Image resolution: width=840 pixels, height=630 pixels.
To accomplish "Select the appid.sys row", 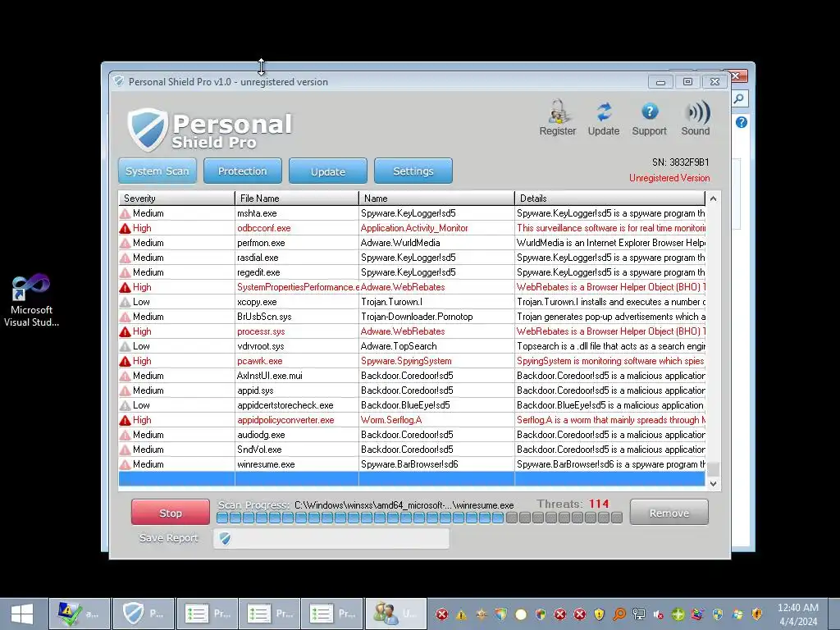I will click(x=412, y=390).
